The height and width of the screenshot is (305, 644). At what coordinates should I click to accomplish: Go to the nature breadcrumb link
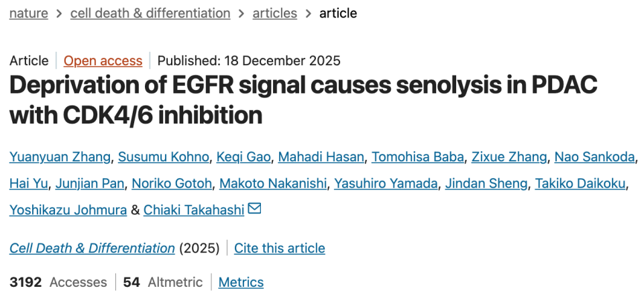pos(29,13)
